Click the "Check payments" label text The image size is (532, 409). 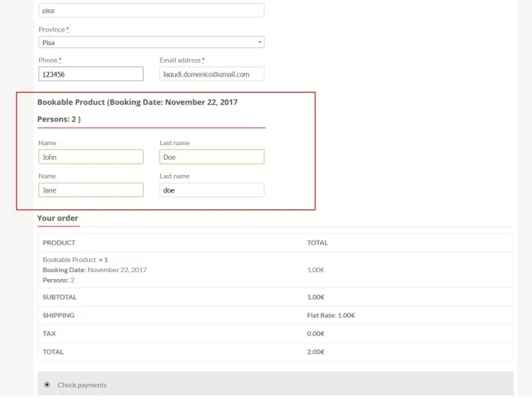[82, 385]
